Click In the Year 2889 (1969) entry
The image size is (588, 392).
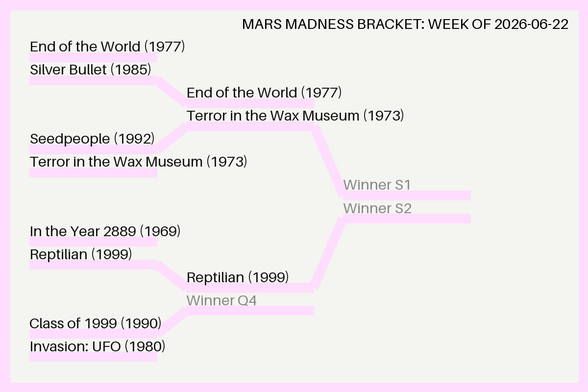pos(105,231)
